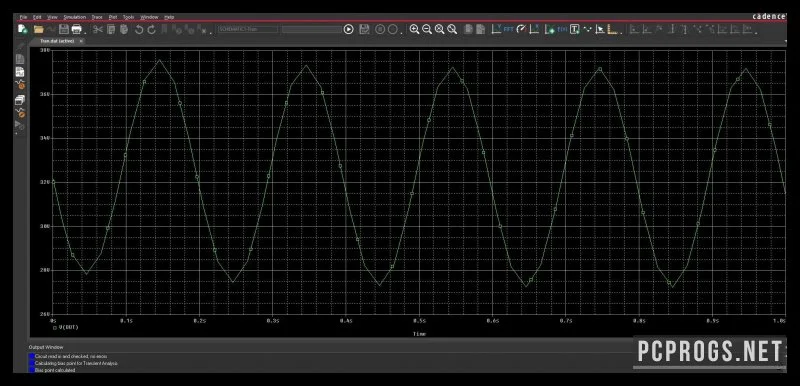Toggle the Mark Data Points icon

click(587, 29)
